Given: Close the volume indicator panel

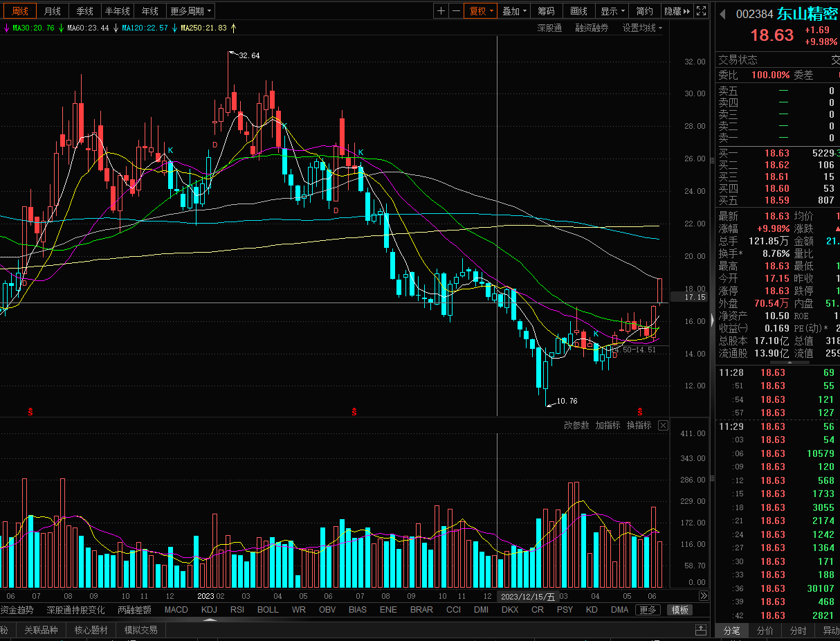Looking at the screenshot, I should 663,426.
